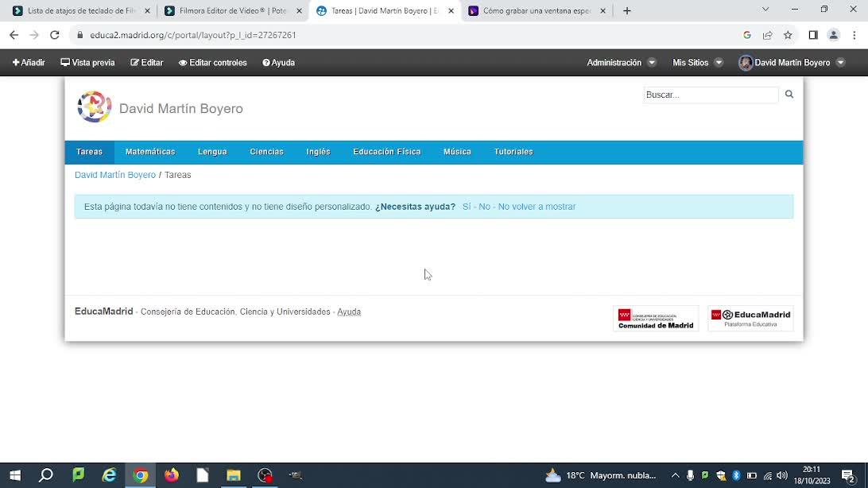Image resolution: width=868 pixels, height=488 pixels.
Task: Click the Chrome taskbar icon
Action: pyautogui.click(x=140, y=475)
